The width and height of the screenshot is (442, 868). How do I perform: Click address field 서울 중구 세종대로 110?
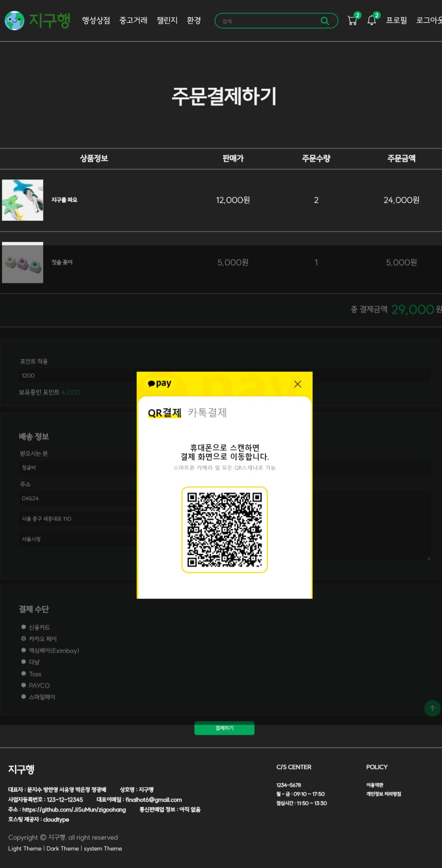(78, 519)
